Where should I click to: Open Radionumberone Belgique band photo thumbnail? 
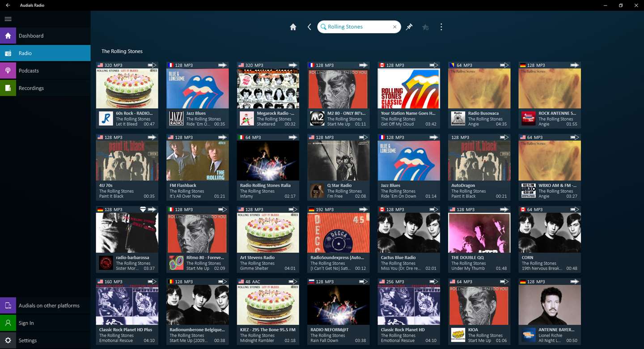point(197,305)
